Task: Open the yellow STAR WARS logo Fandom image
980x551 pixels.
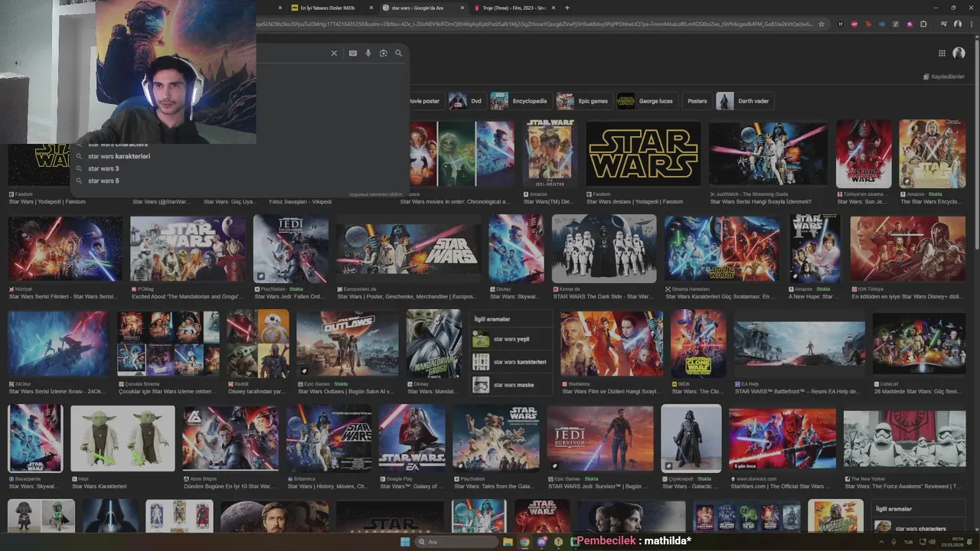Action: coord(643,153)
